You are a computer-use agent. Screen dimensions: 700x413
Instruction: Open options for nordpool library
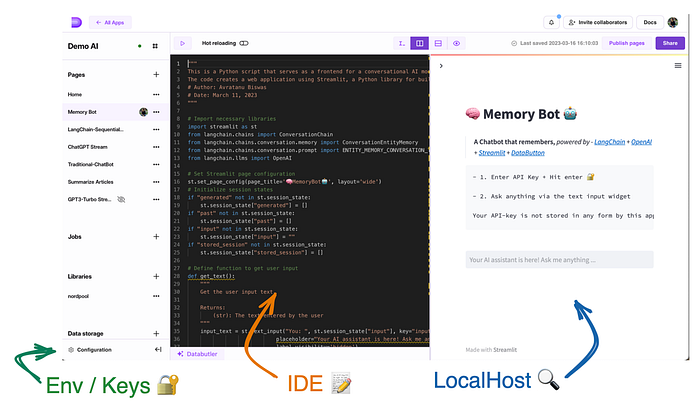[x=156, y=296]
